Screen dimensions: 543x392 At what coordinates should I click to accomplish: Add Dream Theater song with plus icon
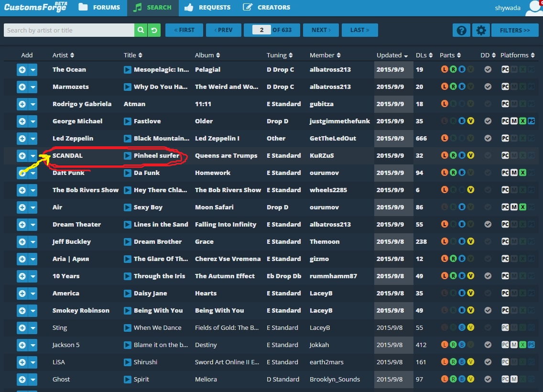(x=22, y=224)
